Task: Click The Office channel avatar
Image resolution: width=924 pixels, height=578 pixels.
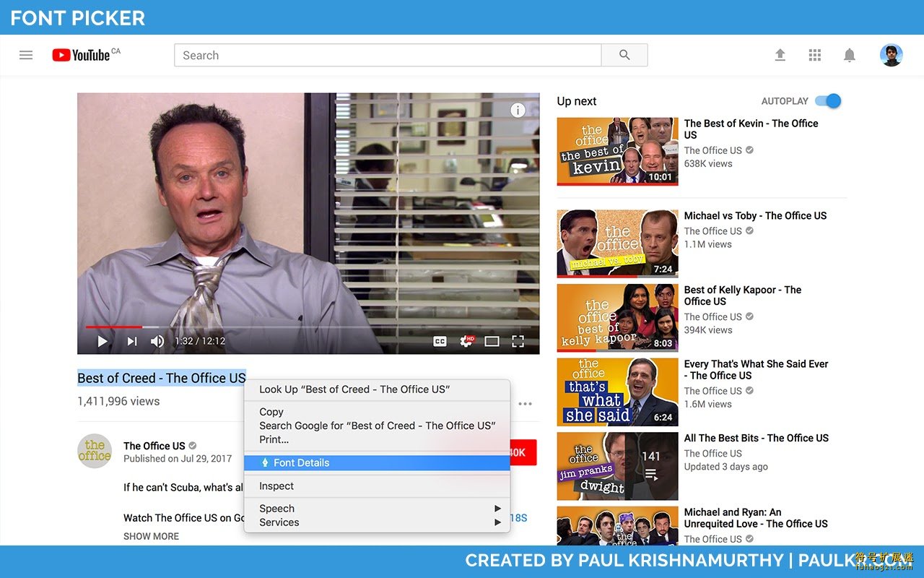Action: (95, 451)
